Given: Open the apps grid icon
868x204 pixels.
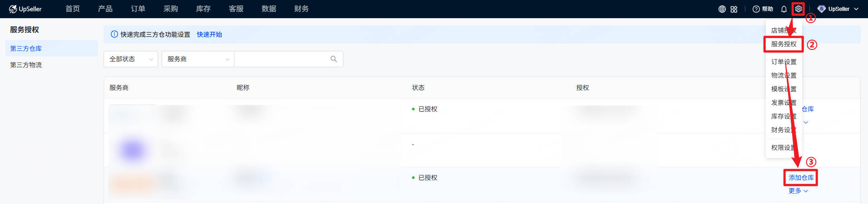Looking at the screenshot, I should coord(734,9).
